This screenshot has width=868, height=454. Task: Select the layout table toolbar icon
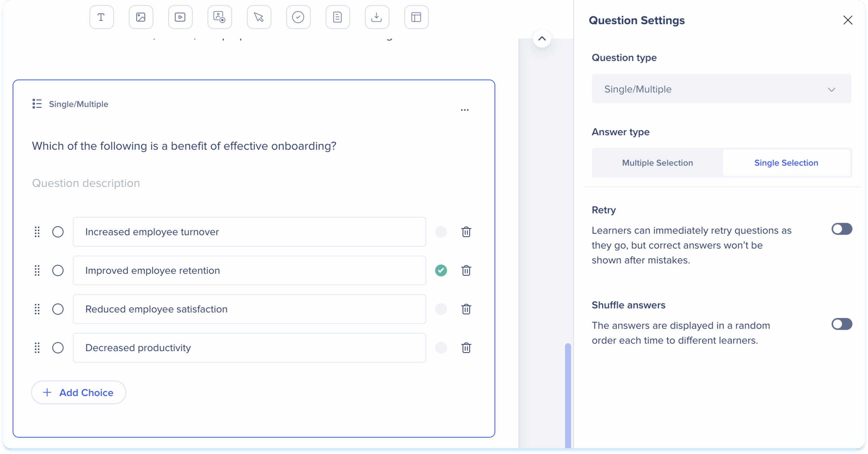coord(416,17)
